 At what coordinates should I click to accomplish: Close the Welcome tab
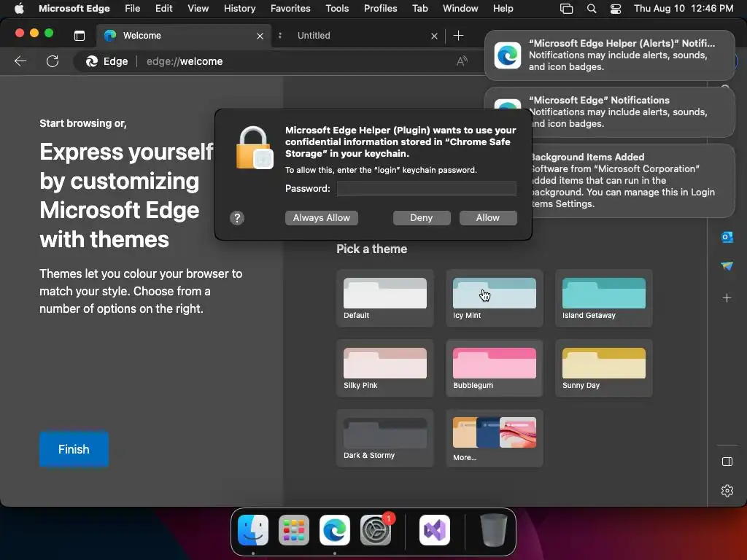260,36
